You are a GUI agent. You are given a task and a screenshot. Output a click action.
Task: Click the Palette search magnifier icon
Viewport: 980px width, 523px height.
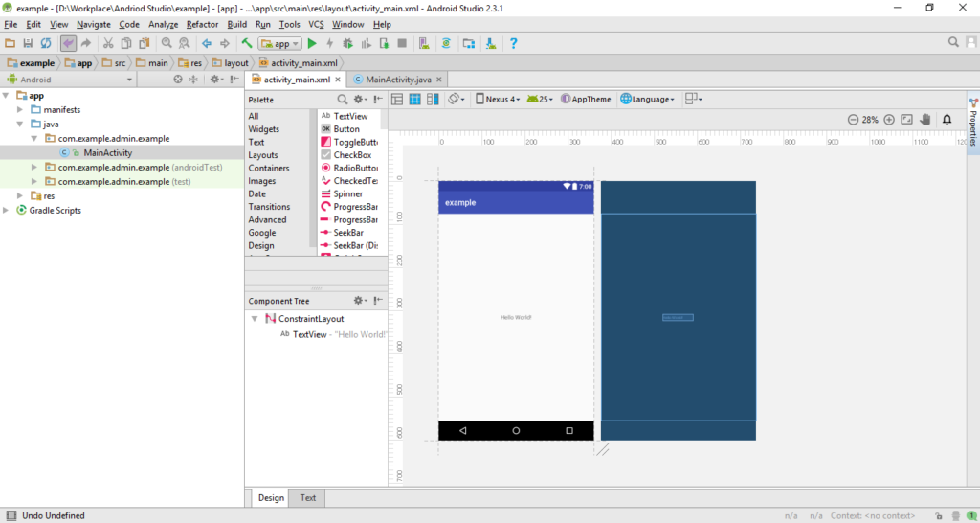pos(342,100)
